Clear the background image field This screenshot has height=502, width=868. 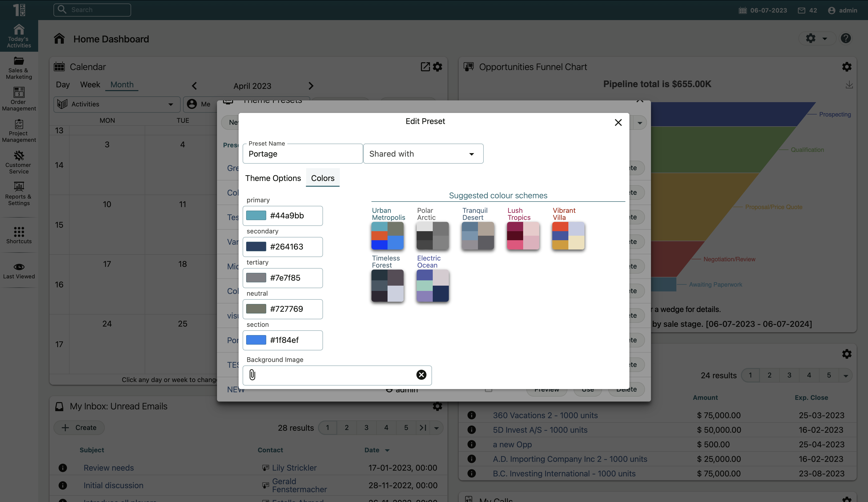point(421,374)
